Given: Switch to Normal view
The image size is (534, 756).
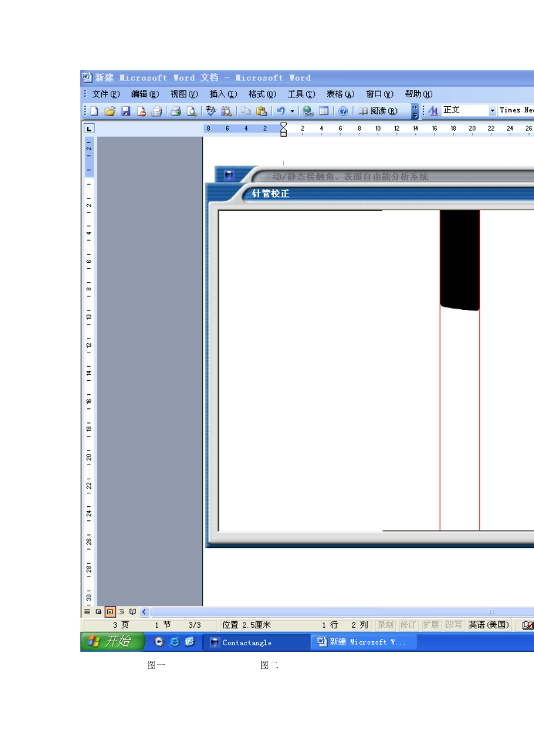Looking at the screenshot, I should 87,612.
